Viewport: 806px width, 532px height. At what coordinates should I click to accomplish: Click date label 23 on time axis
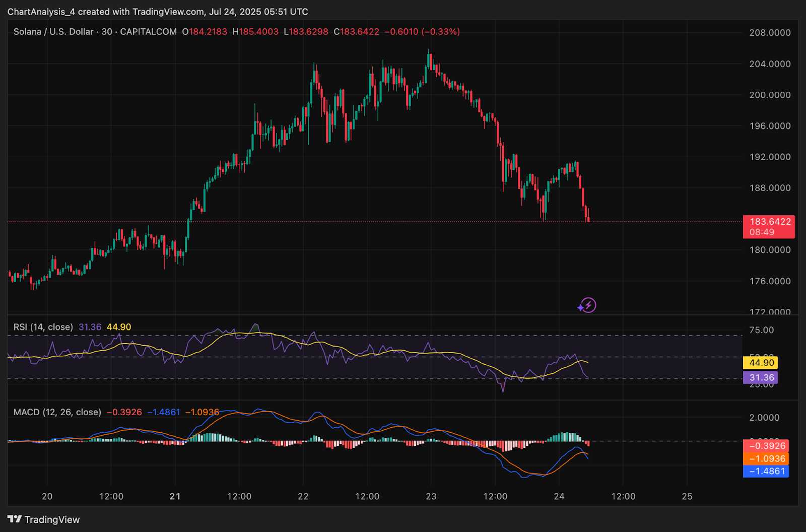pyautogui.click(x=431, y=496)
